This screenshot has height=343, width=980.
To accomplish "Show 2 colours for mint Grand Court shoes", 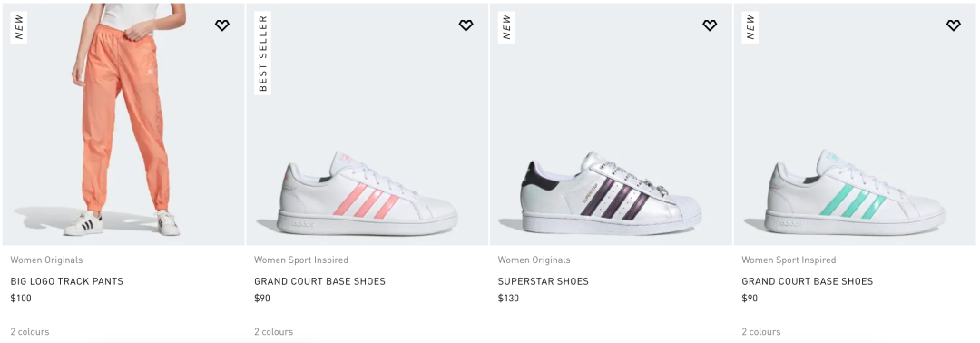I will (x=760, y=332).
